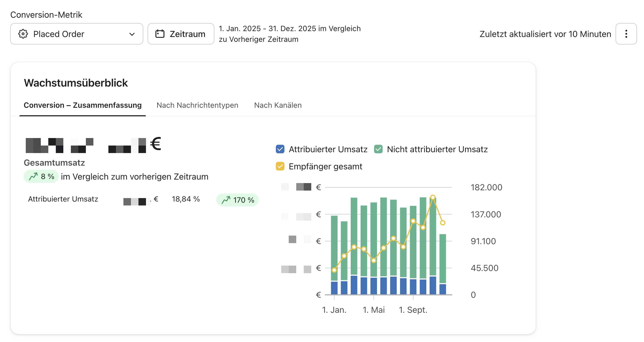Expand the Placed Order dropdown chevron
Viewport: 644px width, 342px height.
click(x=132, y=34)
